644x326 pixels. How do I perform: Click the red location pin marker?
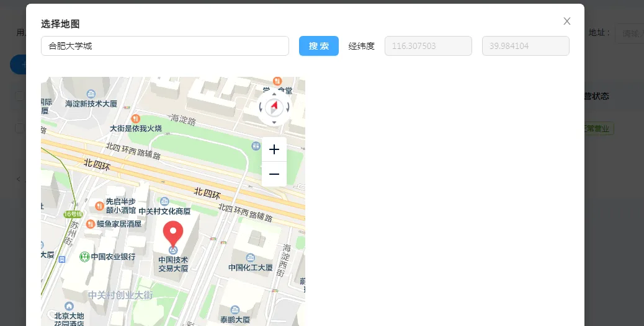[x=173, y=235]
